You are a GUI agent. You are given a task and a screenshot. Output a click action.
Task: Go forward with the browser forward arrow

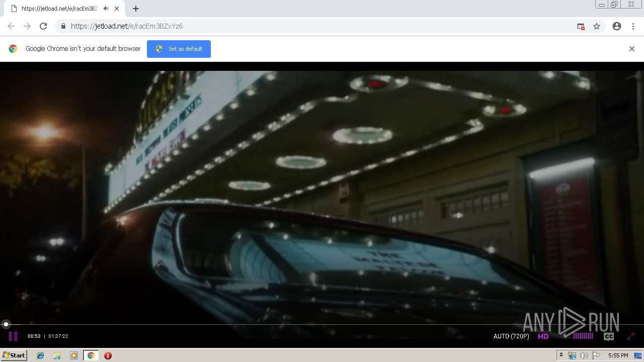[27, 26]
